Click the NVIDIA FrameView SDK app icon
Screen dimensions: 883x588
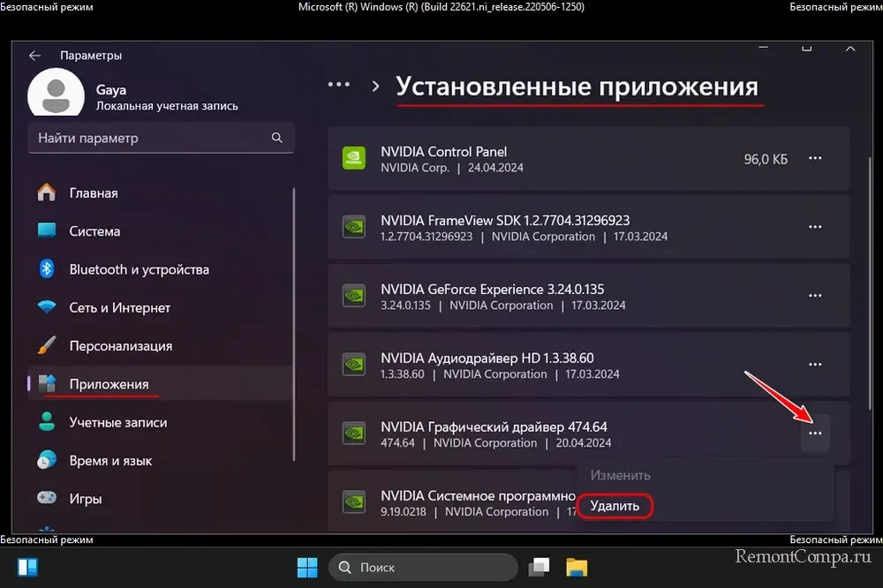[354, 227]
